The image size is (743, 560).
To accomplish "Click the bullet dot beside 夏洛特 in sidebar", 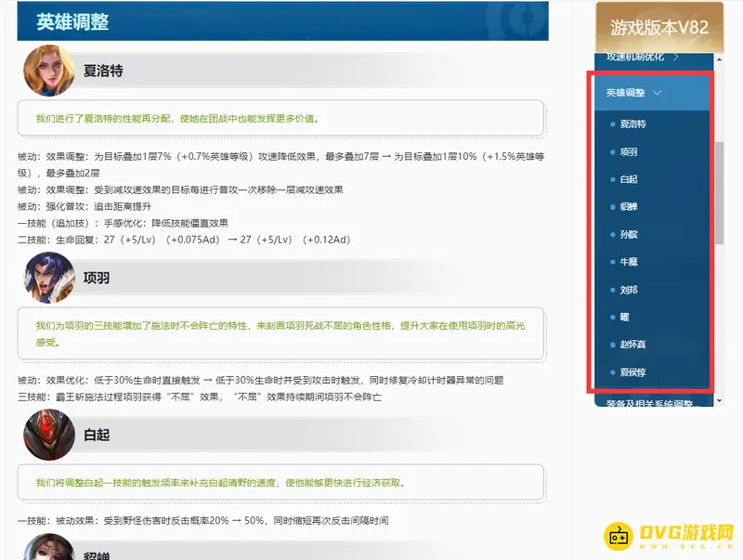I will coord(612,124).
